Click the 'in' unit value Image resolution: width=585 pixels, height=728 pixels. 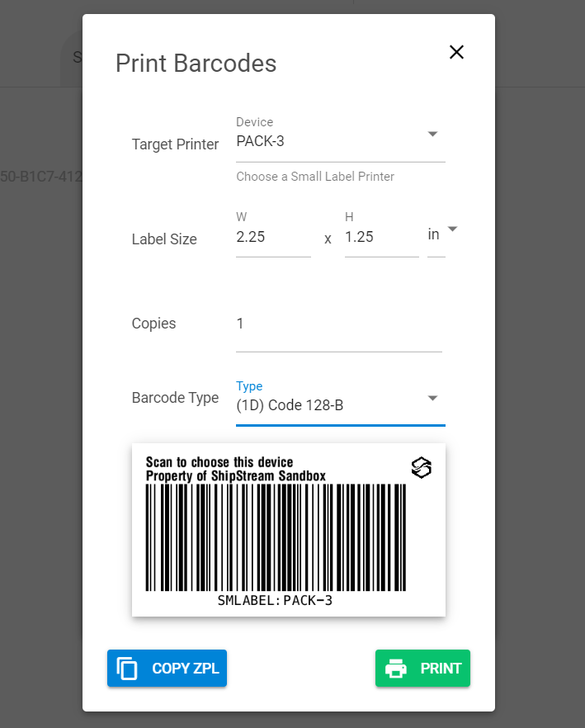(433, 234)
